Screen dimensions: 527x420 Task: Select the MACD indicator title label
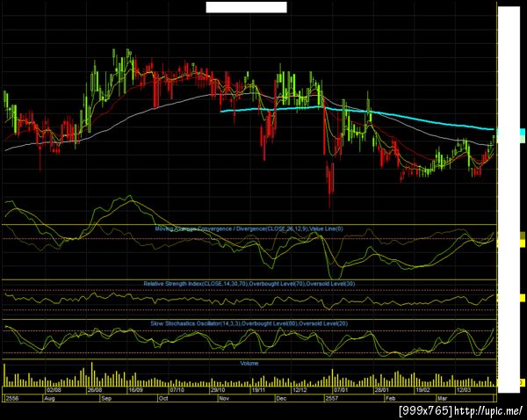249,228
